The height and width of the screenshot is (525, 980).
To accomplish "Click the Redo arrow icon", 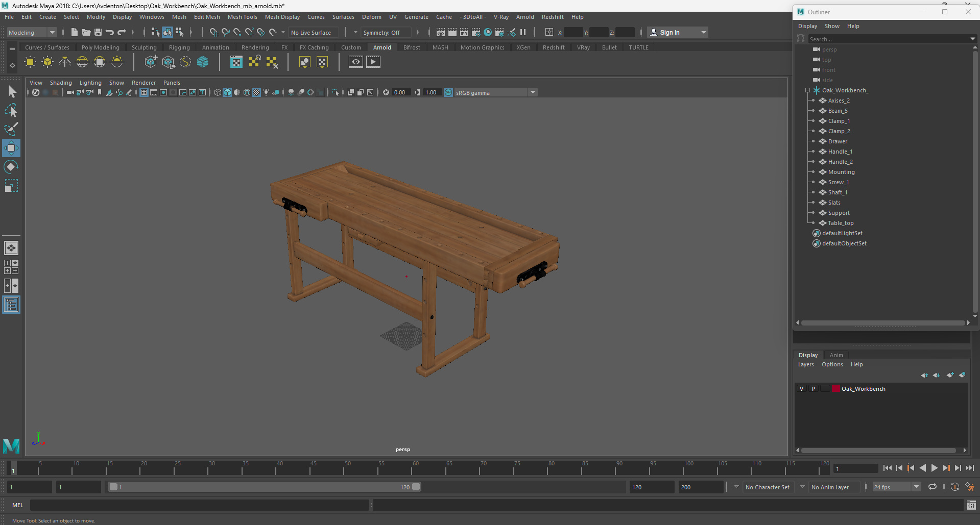I will pyautogui.click(x=122, y=32).
